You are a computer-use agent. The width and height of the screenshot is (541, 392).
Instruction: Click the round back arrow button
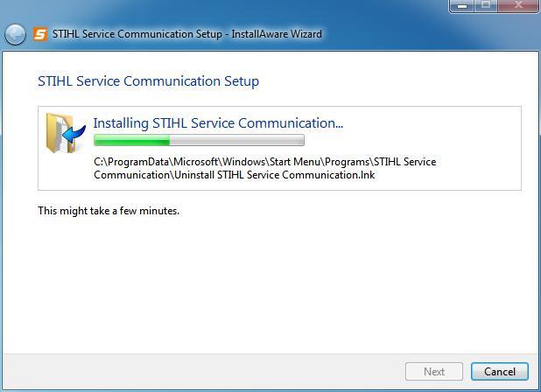point(15,34)
